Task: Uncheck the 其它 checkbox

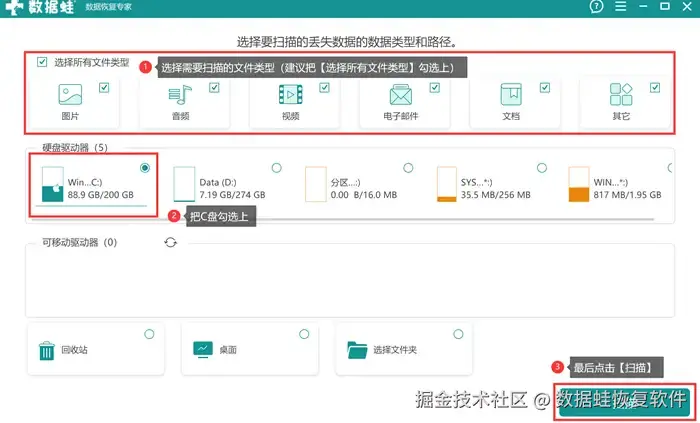Action: [655, 87]
